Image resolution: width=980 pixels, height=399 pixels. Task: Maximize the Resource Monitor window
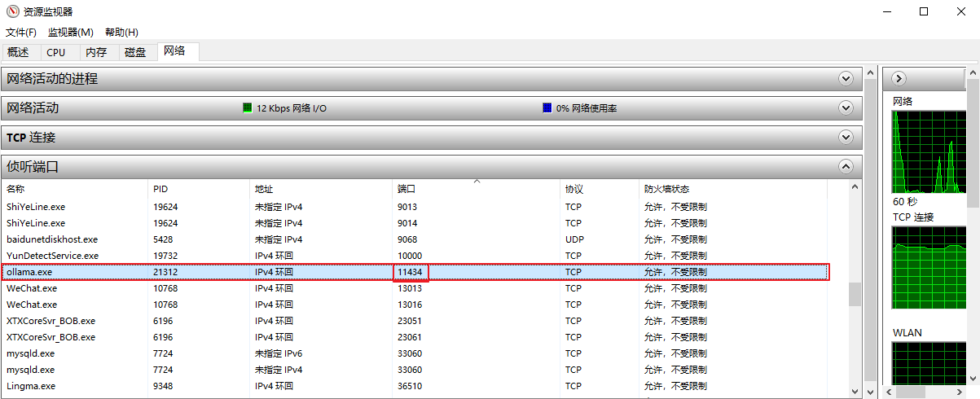pos(923,11)
